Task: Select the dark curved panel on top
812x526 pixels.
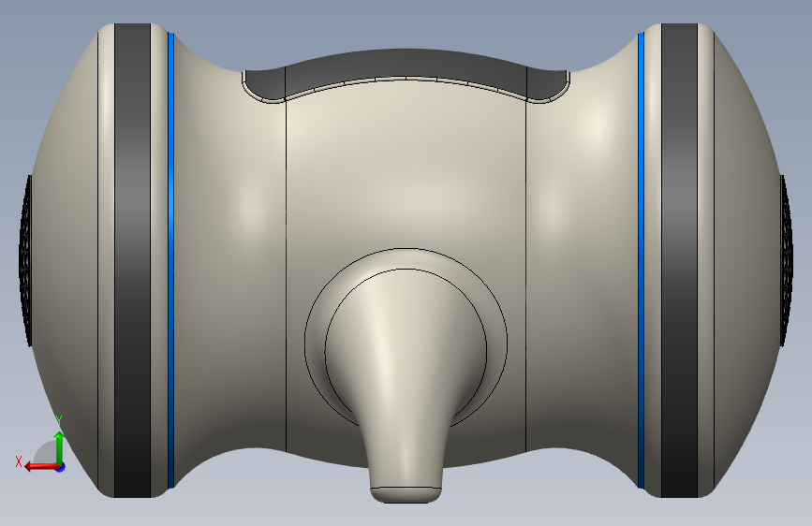Action: (406, 65)
